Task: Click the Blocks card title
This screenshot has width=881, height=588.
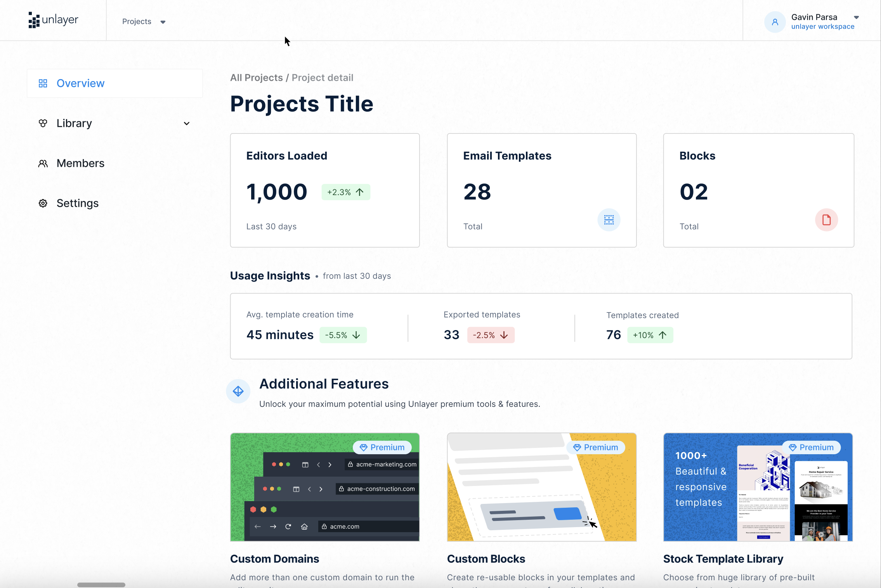Action: [697, 156]
